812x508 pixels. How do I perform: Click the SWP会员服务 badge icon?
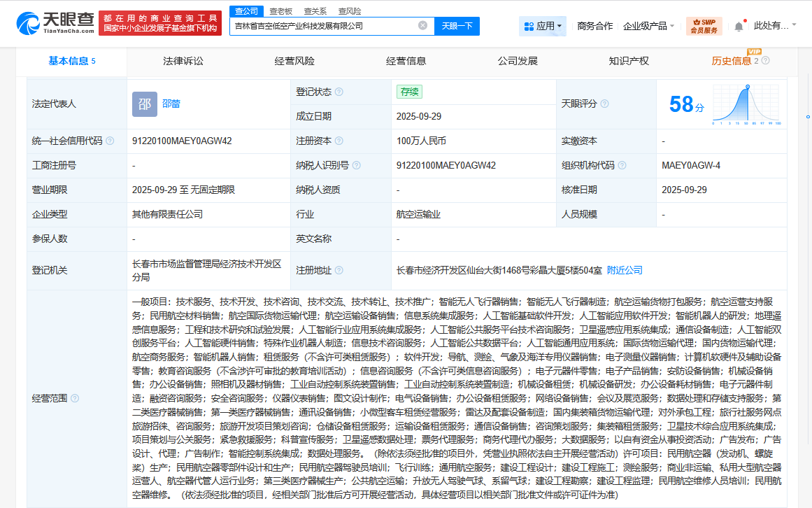point(703,25)
